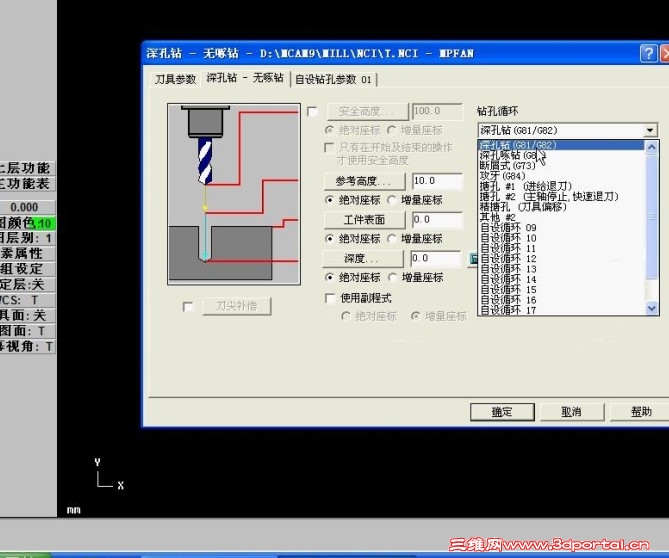The width and height of the screenshot is (669, 558).
Task: Click the 工件表面 button
Action: pyautogui.click(x=365, y=220)
